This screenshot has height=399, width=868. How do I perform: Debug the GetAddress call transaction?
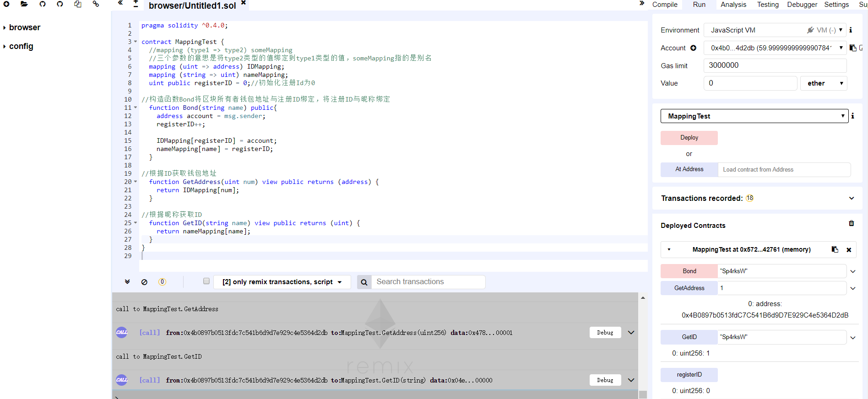point(605,333)
